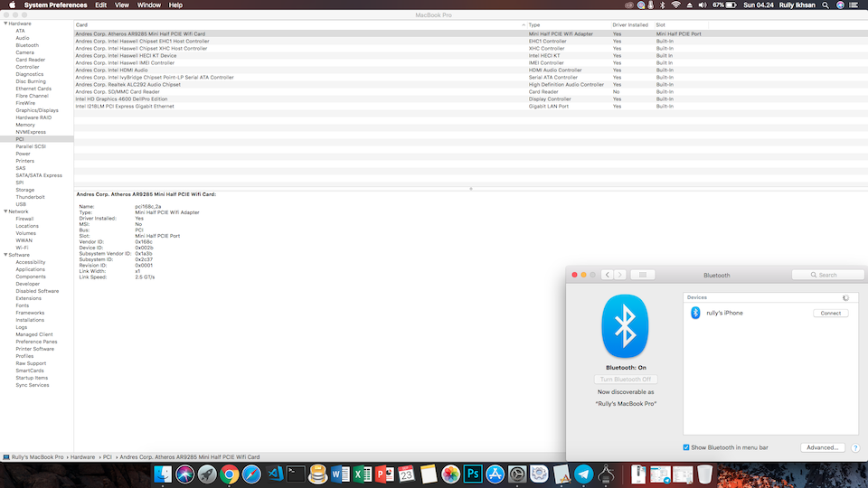The image size is (868, 488).
Task: Open Finder from the dock
Action: 163,474
